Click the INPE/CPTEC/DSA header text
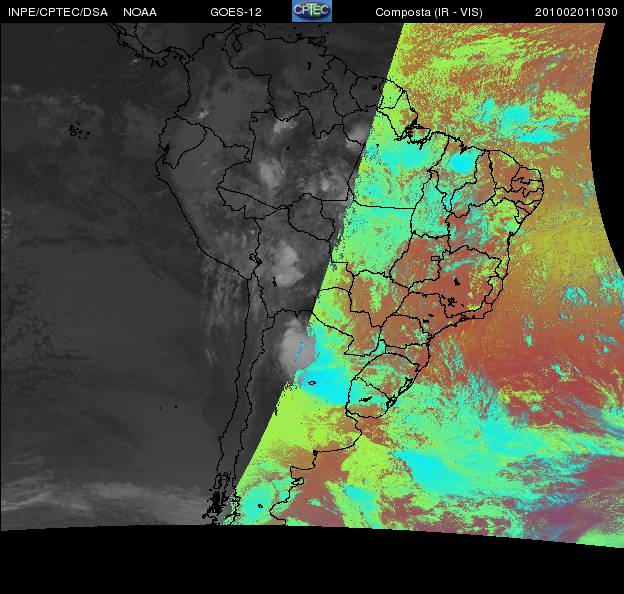The height and width of the screenshot is (594, 624). [x=58, y=12]
